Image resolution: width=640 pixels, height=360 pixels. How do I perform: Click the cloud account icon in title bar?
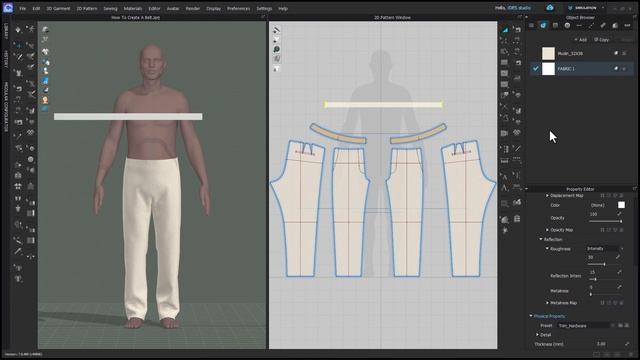pos(550,8)
